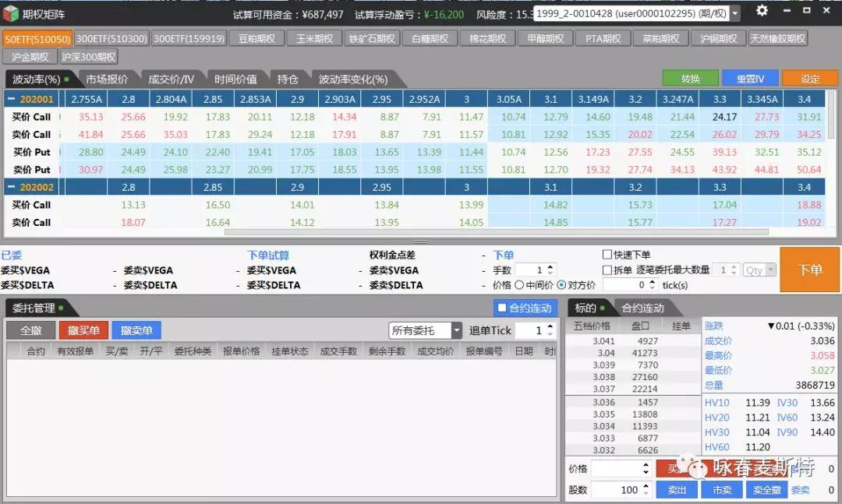
Task: Click the 期权矩阵 cube app icon
Action: coord(10,14)
